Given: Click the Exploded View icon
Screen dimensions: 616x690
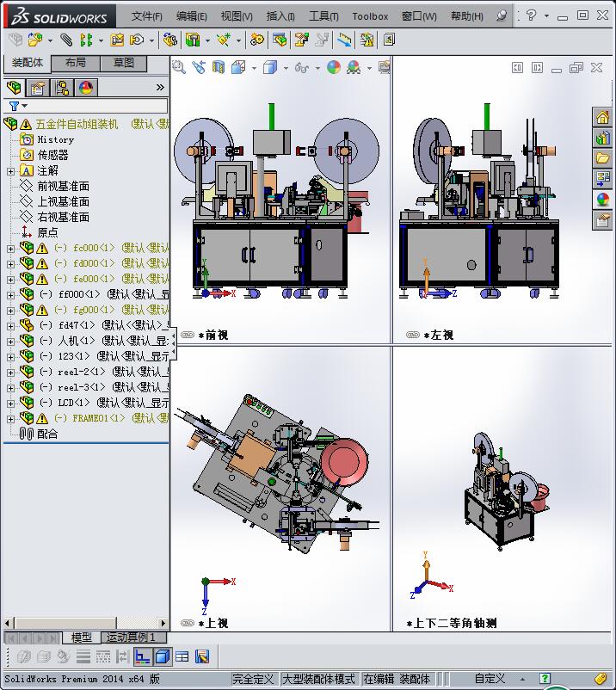Looking at the screenshot, I should (x=301, y=40).
